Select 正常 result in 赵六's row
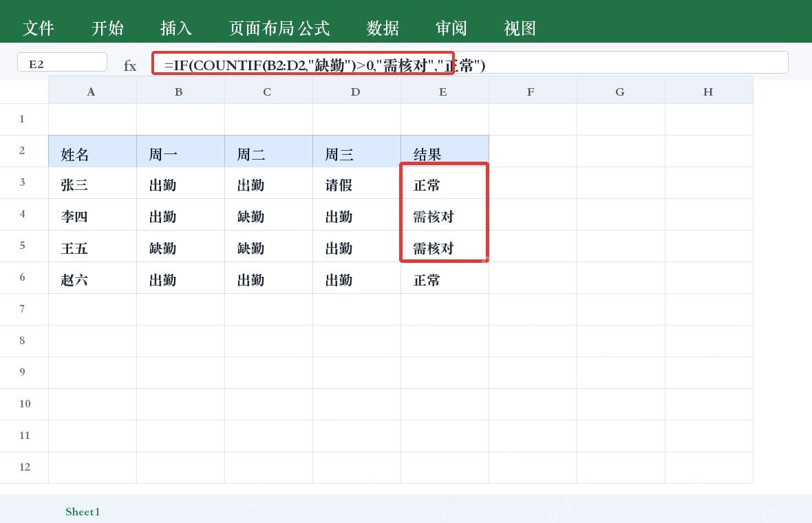This screenshot has width=812, height=523. click(x=445, y=278)
